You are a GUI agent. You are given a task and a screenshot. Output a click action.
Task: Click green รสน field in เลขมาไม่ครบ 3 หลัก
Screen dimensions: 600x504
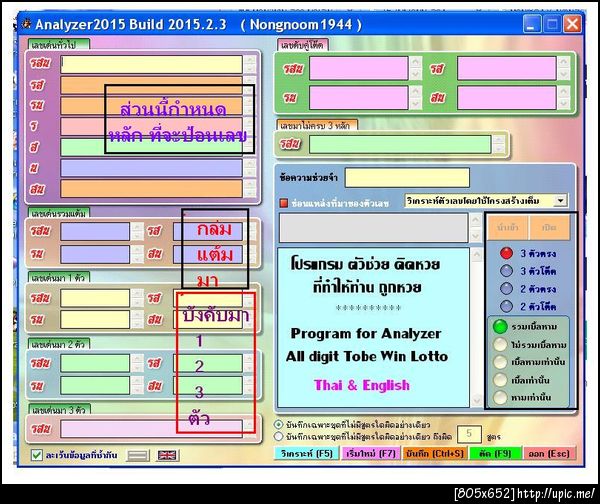[400, 144]
